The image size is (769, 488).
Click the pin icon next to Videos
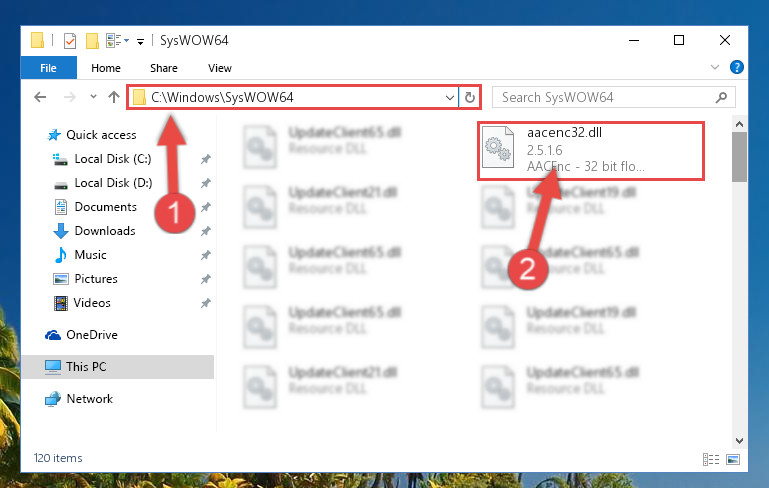click(205, 303)
